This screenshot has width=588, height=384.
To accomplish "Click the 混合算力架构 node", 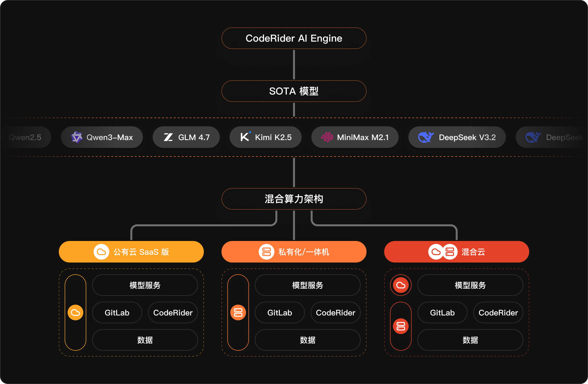I will (x=294, y=199).
